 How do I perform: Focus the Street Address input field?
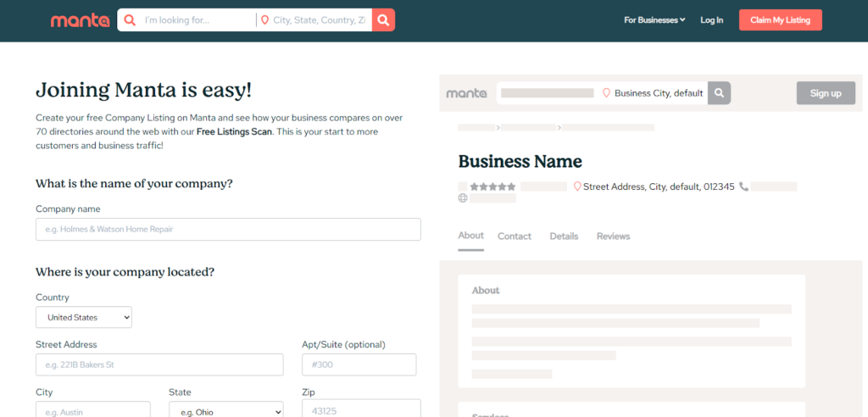(159, 365)
